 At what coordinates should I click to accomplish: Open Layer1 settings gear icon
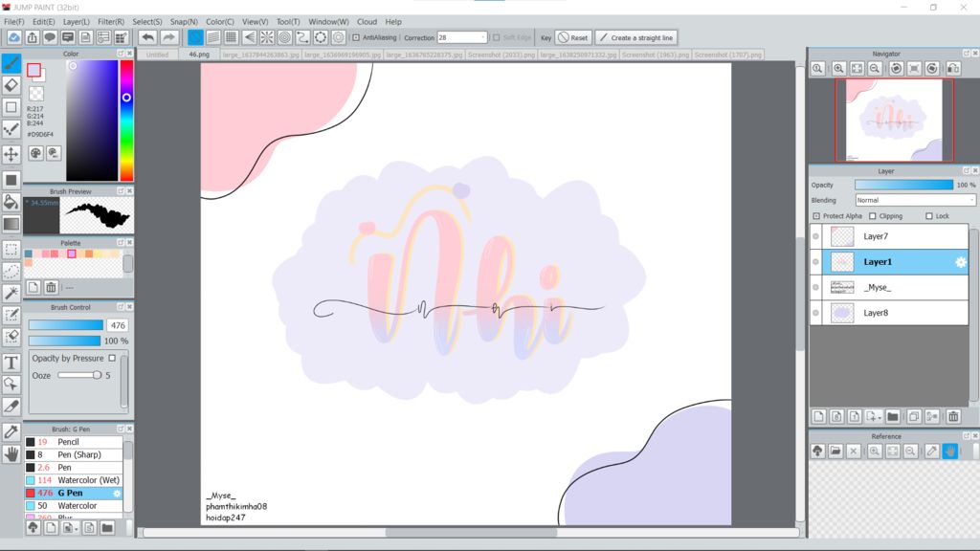tap(961, 262)
